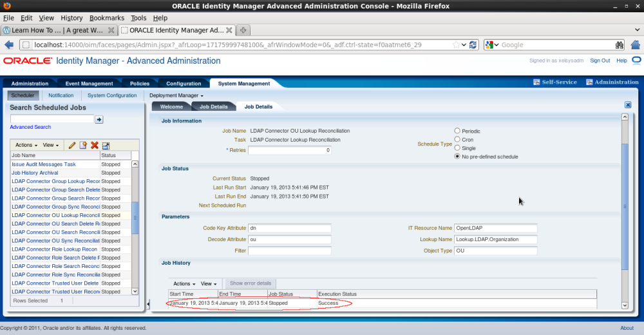Switch to the Policies tab
The height and width of the screenshot is (335, 644).
pyautogui.click(x=140, y=84)
